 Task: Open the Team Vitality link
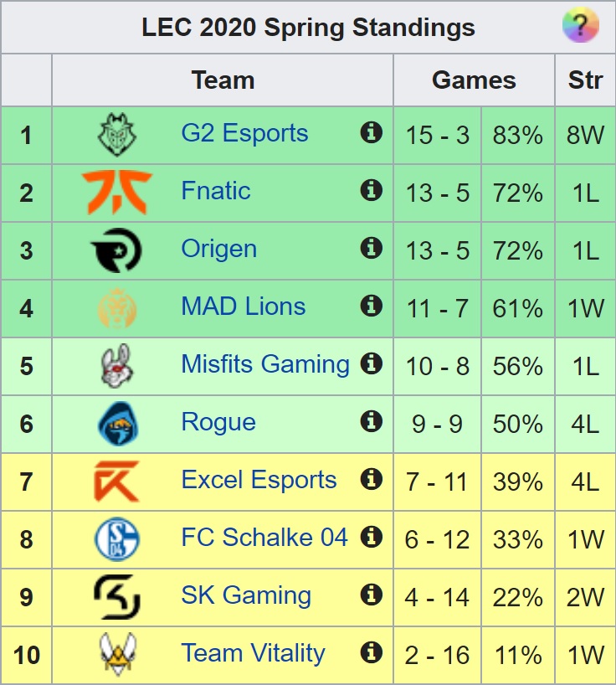tap(254, 653)
